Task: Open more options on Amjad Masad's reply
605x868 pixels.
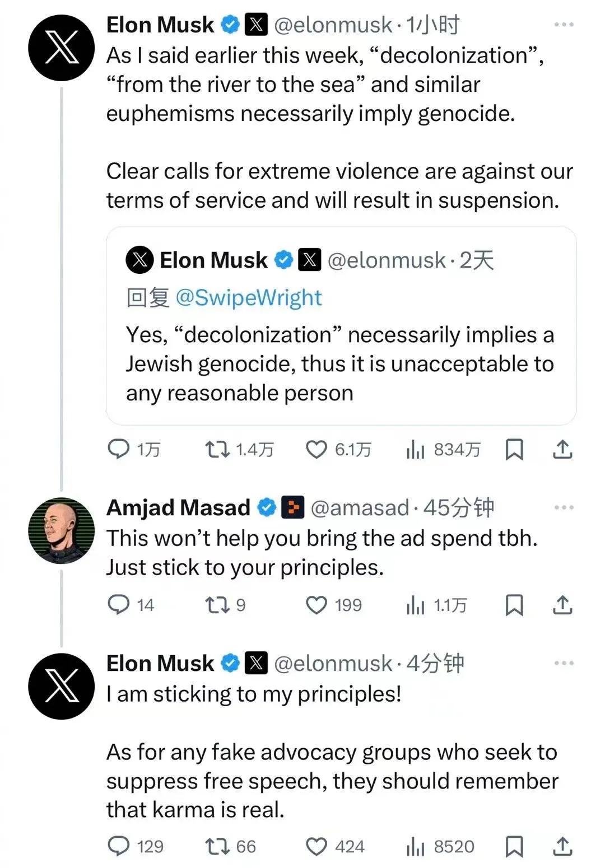Action: pyautogui.click(x=564, y=507)
